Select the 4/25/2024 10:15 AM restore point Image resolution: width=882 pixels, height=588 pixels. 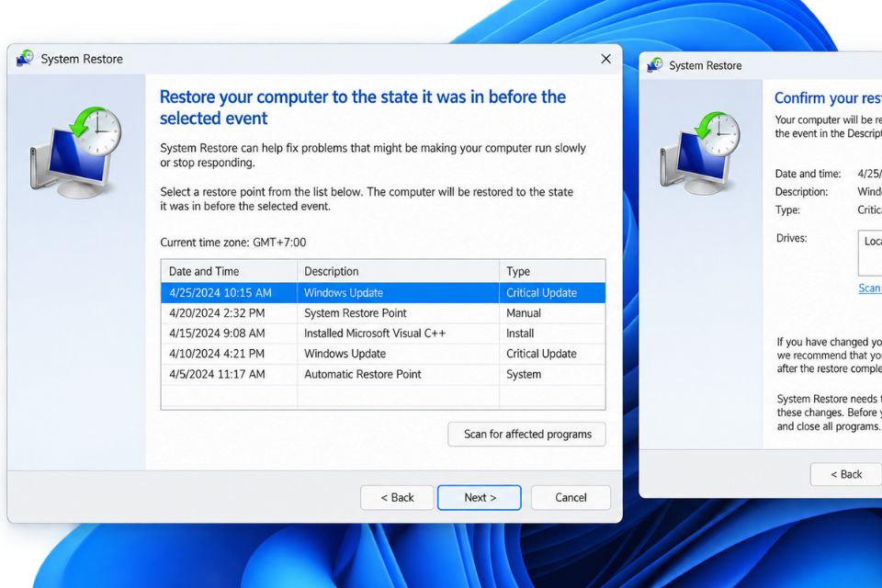383,292
